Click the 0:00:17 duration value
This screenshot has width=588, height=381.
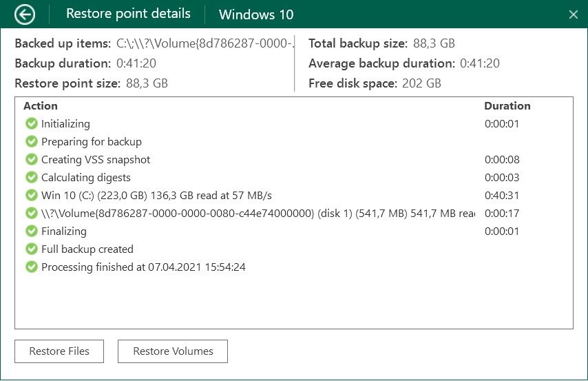[502, 213]
